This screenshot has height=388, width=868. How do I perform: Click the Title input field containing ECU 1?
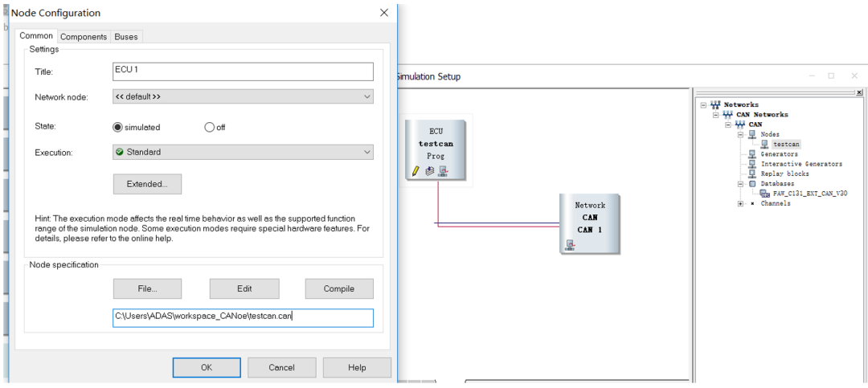(x=243, y=71)
